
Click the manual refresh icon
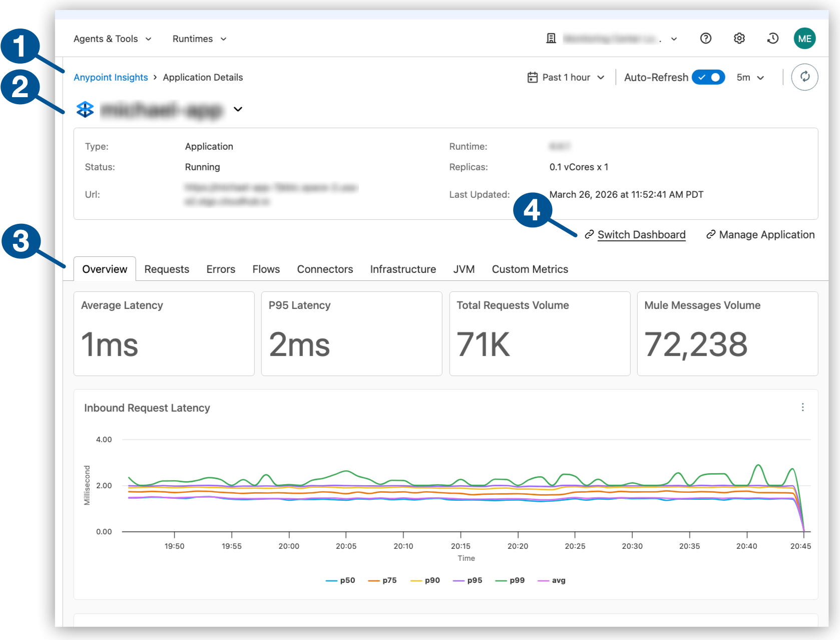[x=804, y=77]
